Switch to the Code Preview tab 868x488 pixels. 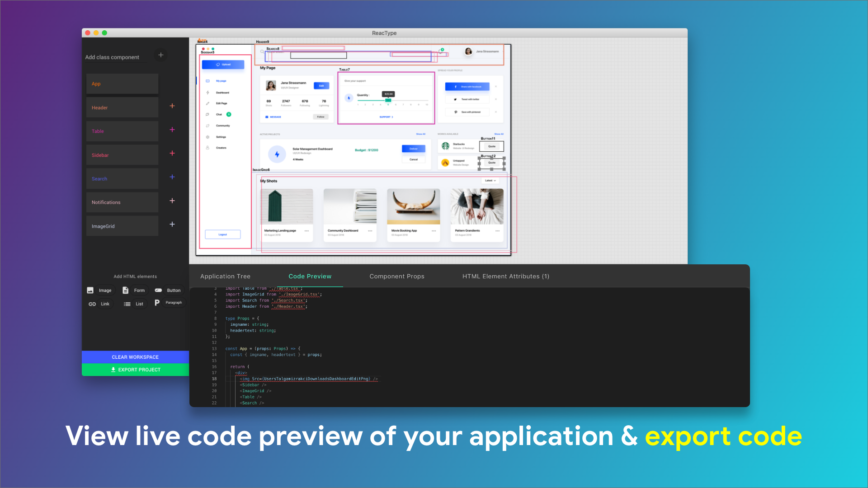310,276
